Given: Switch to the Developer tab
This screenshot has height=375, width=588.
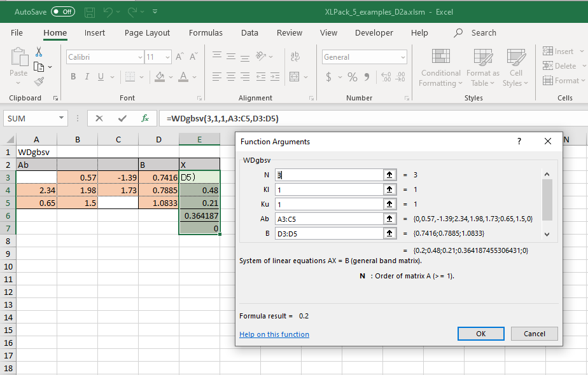Looking at the screenshot, I should point(374,32).
